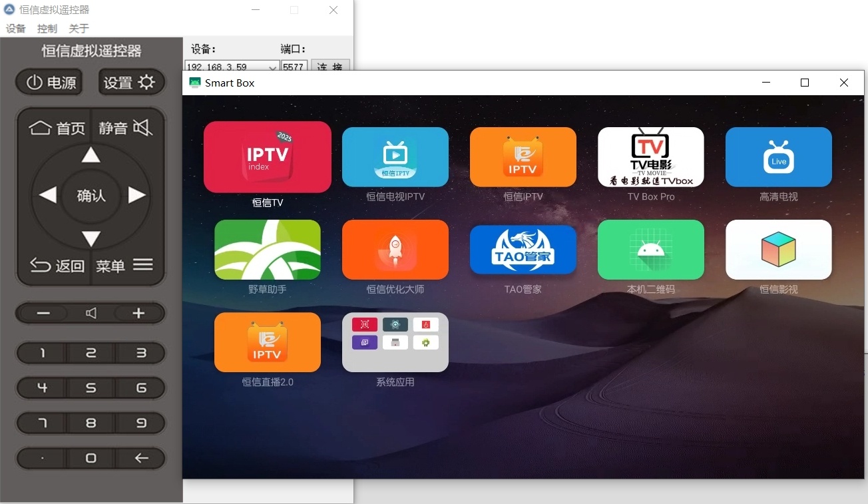Click number 1 on the remote keypad

pyautogui.click(x=43, y=354)
